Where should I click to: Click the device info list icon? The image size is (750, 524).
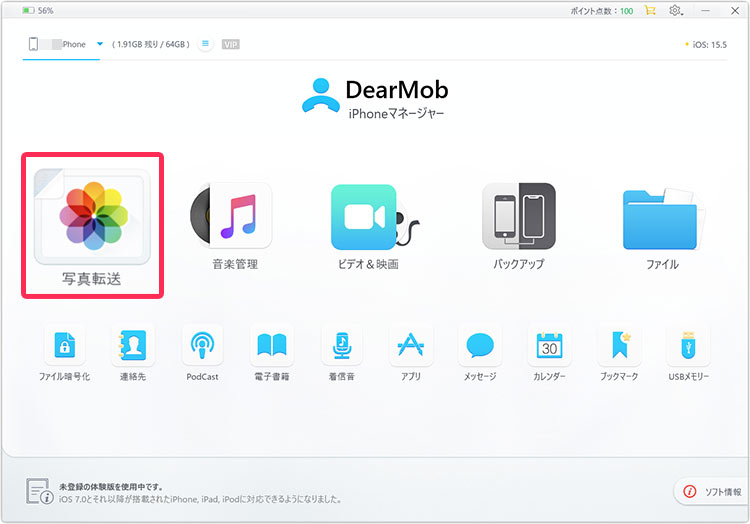coord(205,44)
